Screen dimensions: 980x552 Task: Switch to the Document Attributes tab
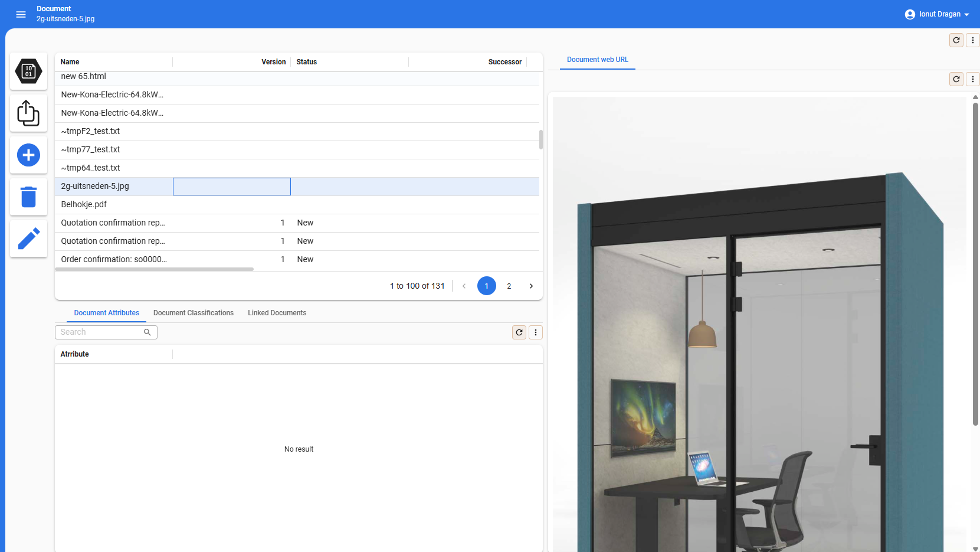pos(107,313)
